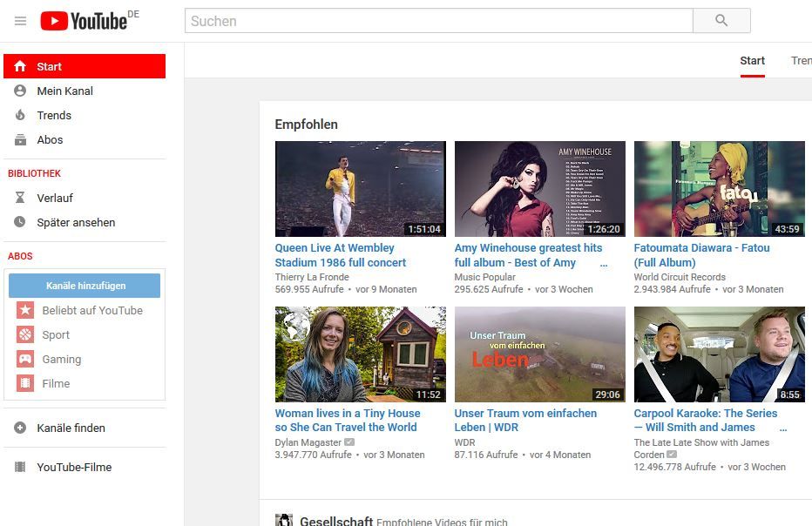Go to Trends in the sidebar
The height and width of the screenshot is (526, 812).
click(85, 115)
